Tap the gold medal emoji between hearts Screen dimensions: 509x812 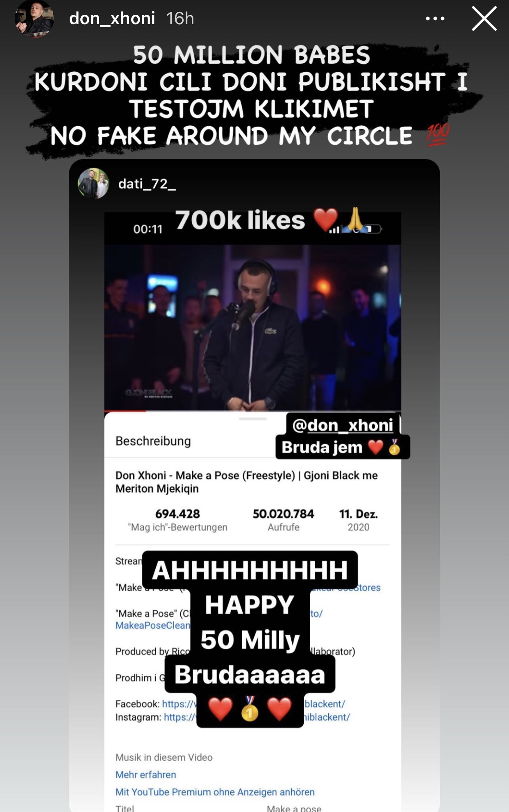[x=250, y=709]
